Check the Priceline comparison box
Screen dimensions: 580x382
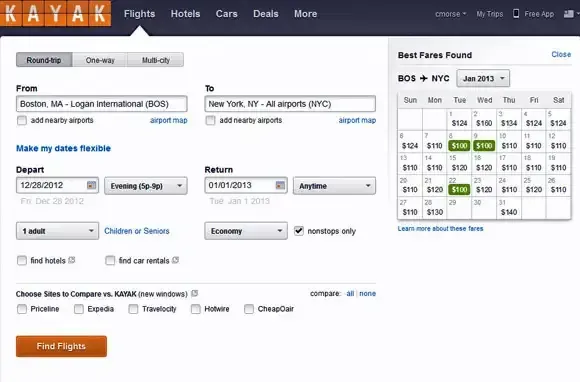(x=22, y=309)
